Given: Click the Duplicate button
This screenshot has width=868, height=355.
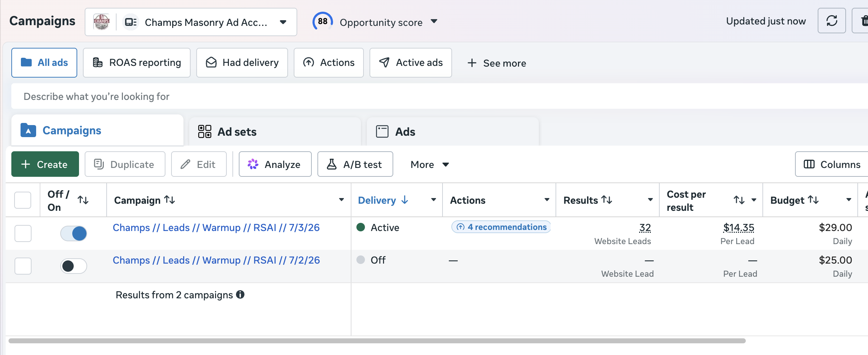Looking at the screenshot, I should tap(125, 164).
